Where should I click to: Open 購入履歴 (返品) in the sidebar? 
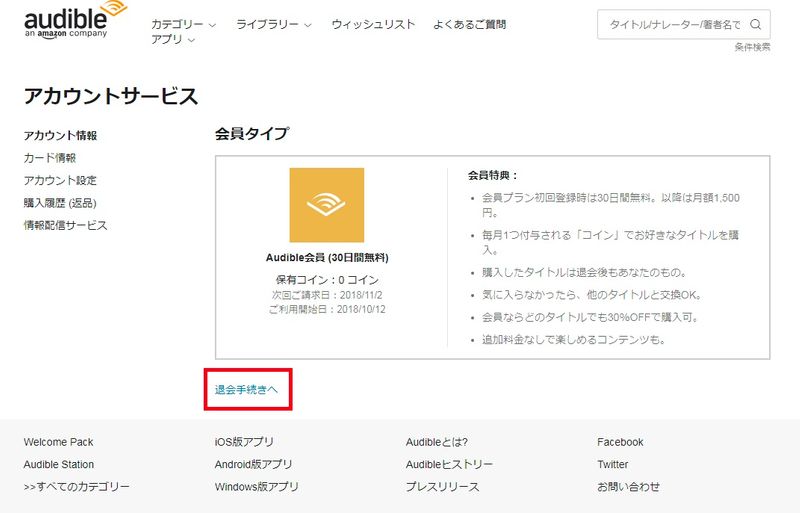click(60, 203)
